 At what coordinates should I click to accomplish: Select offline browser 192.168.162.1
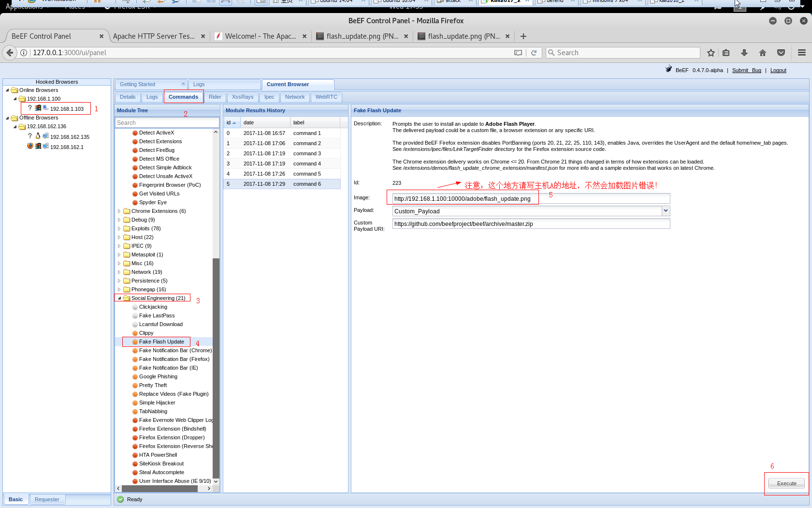[x=67, y=147]
